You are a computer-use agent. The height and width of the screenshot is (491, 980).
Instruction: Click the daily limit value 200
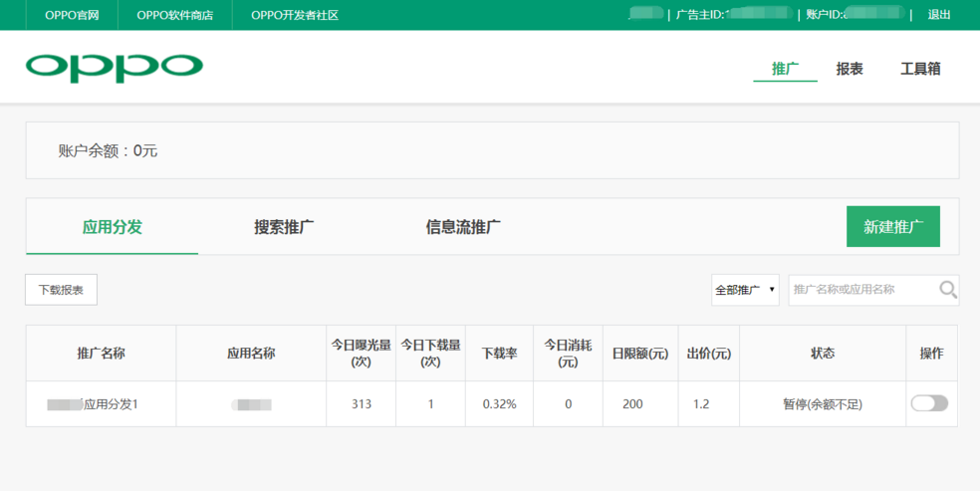(632, 404)
